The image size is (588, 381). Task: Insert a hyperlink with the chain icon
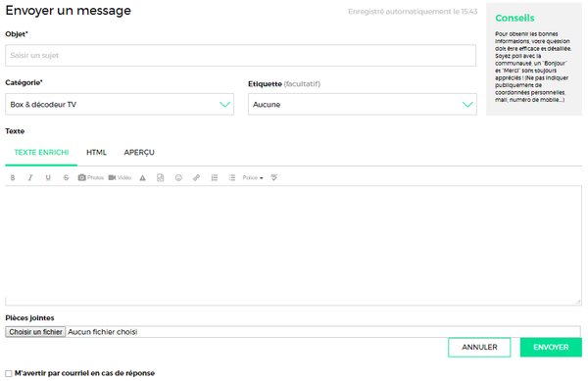196,178
